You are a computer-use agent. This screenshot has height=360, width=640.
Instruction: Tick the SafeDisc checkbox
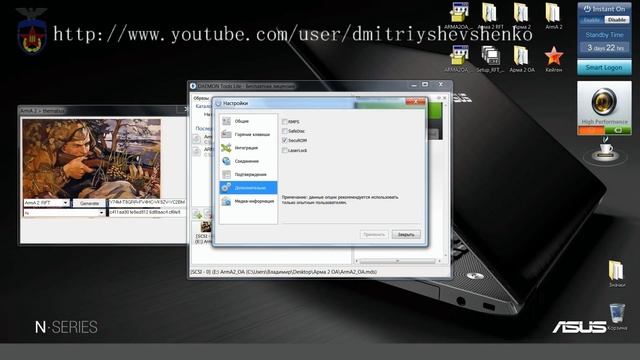284,131
